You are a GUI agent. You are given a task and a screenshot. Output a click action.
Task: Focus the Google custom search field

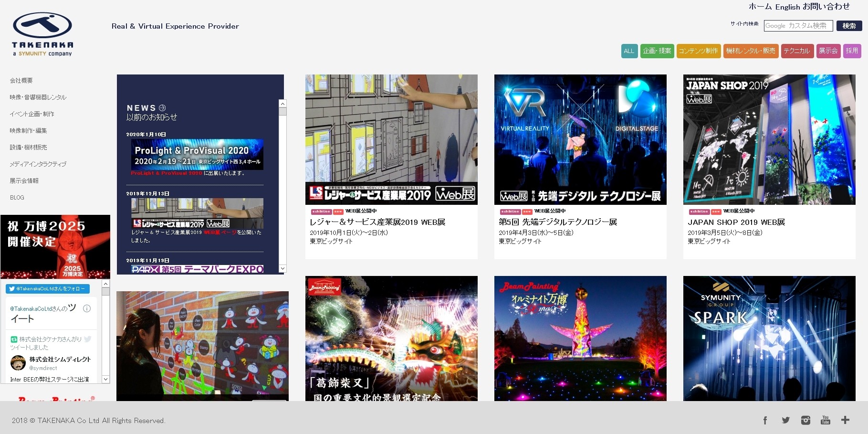tap(798, 26)
